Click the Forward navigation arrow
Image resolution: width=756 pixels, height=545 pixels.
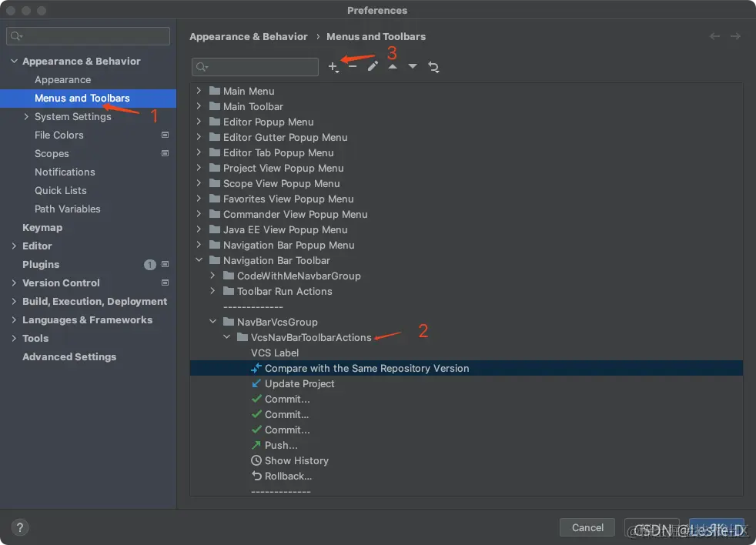735,36
